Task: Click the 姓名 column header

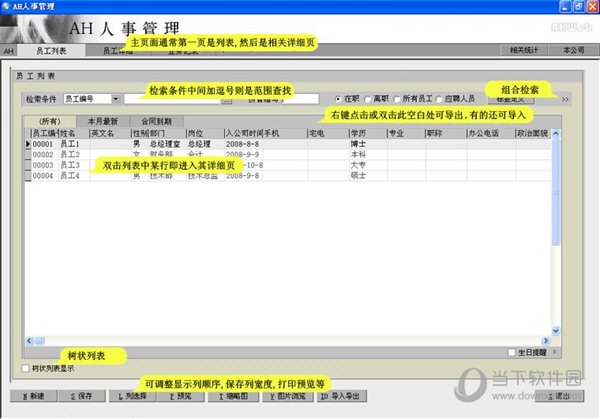Action: click(74, 134)
